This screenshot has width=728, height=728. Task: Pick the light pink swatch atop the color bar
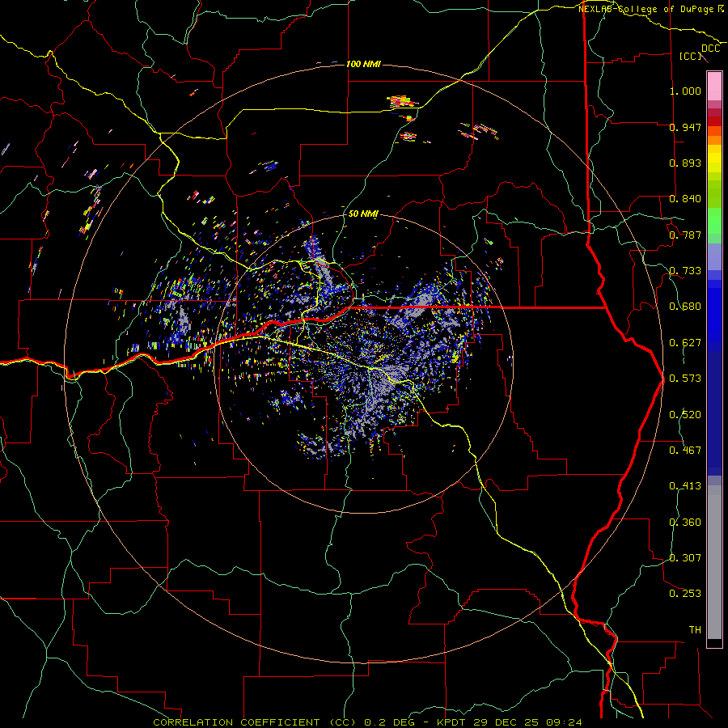(x=714, y=87)
